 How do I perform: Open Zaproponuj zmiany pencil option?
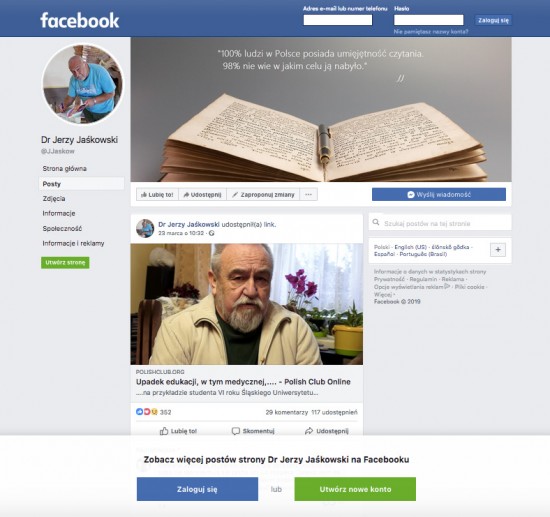[x=263, y=195]
